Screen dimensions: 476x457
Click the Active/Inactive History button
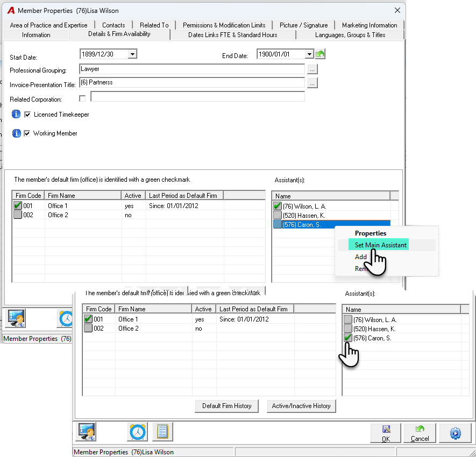click(301, 406)
